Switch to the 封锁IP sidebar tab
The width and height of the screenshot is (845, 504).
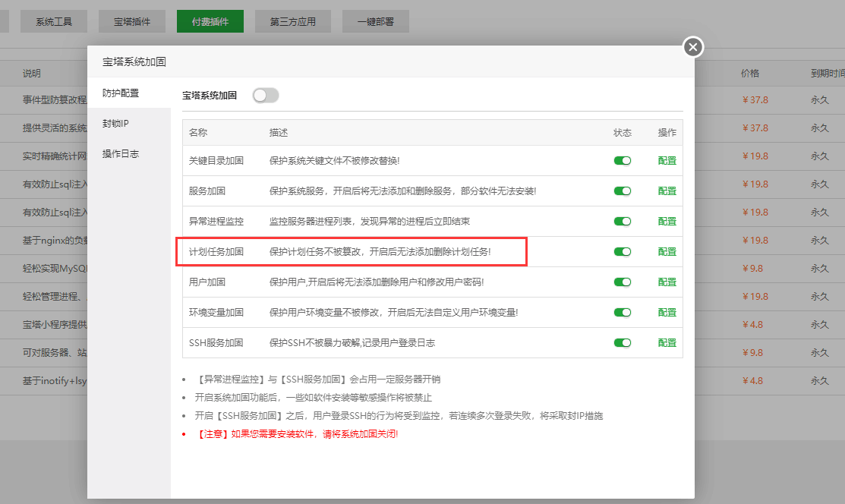point(116,124)
